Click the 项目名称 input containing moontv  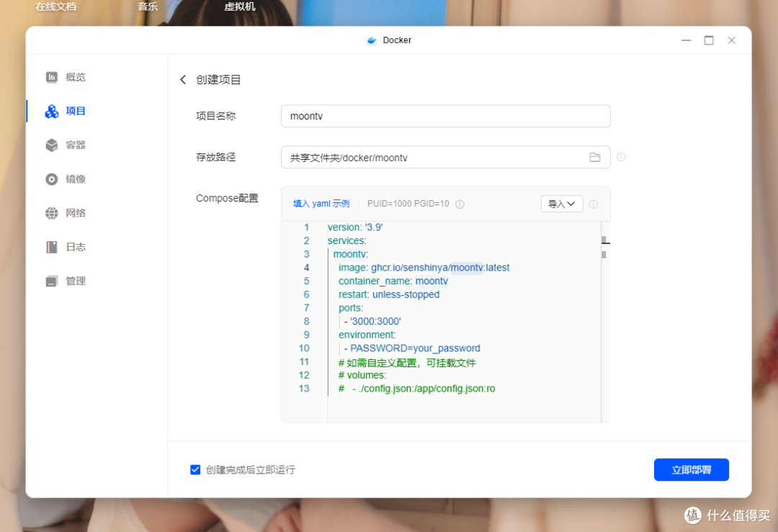tap(445, 116)
